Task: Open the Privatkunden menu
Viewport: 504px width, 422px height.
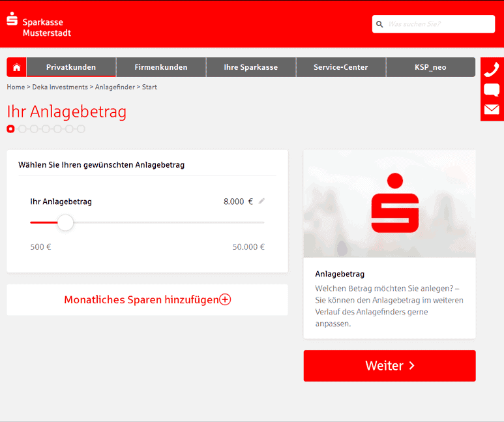Action: tap(71, 67)
